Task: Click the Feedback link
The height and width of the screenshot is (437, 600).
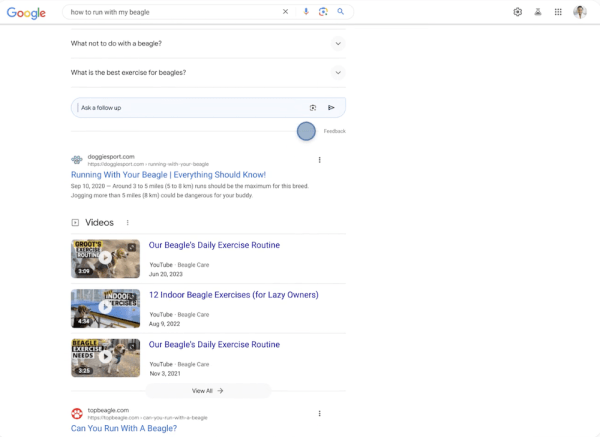Action: (x=335, y=131)
